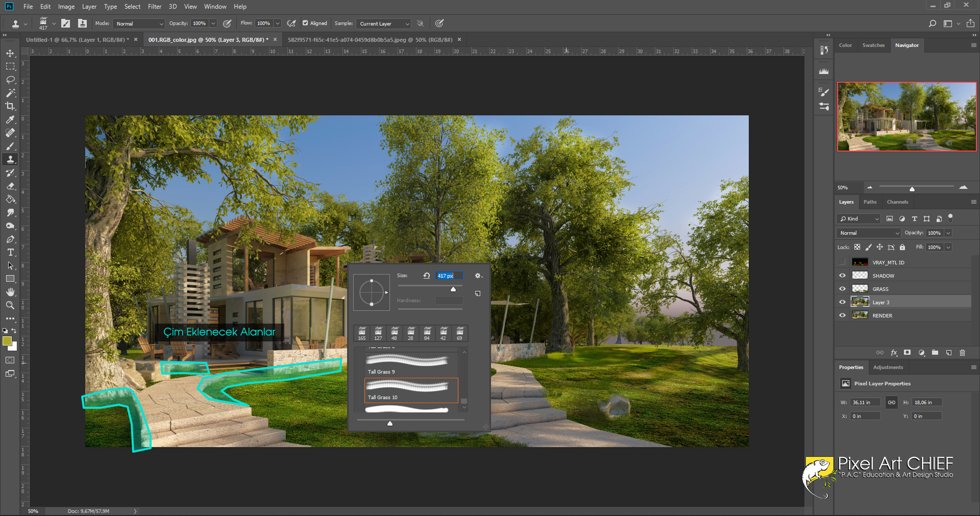Select the Horizontal Type tool
Screen dimensions: 980x516
(10, 252)
